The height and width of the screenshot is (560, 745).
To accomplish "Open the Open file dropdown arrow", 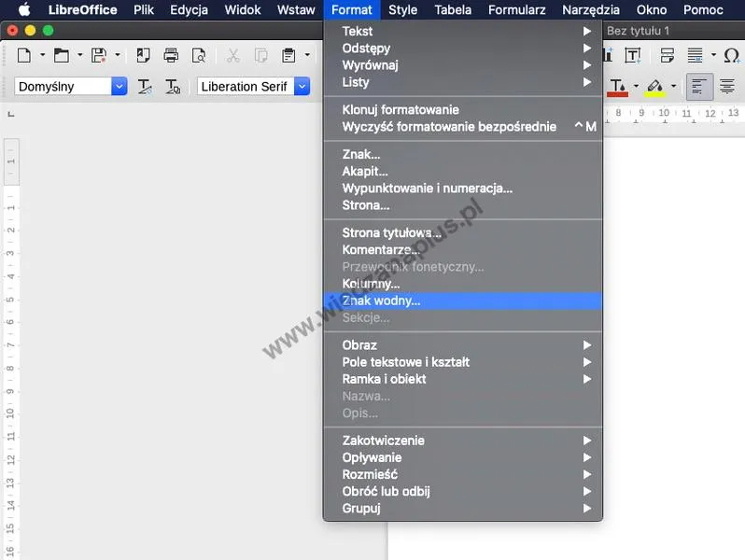I will pyautogui.click(x=79, y=55).
